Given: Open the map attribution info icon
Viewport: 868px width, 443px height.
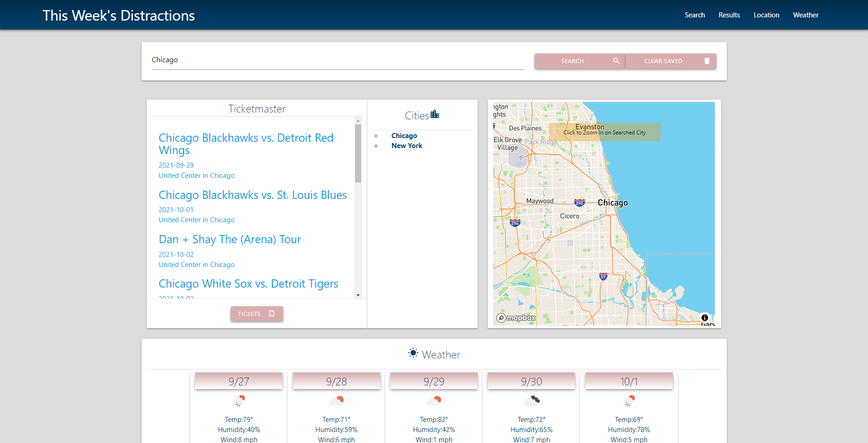Looking at the screenshot, I should (704, 318).
